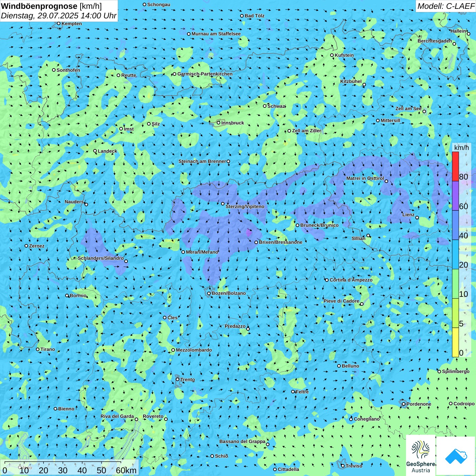Click the Belluno location marker

tap(339, 366)
